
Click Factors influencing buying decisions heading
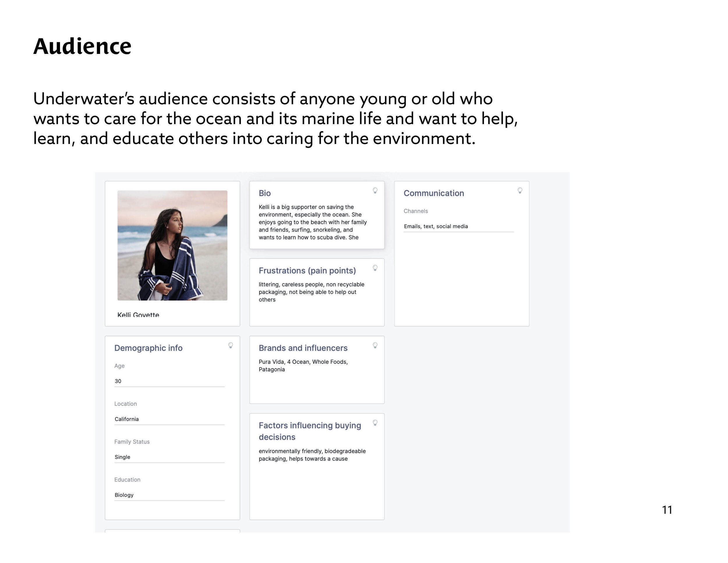coord(310,431)
